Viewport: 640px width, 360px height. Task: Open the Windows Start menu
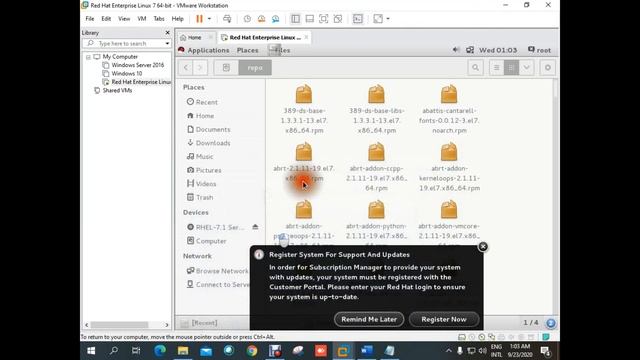coord(91,351)
